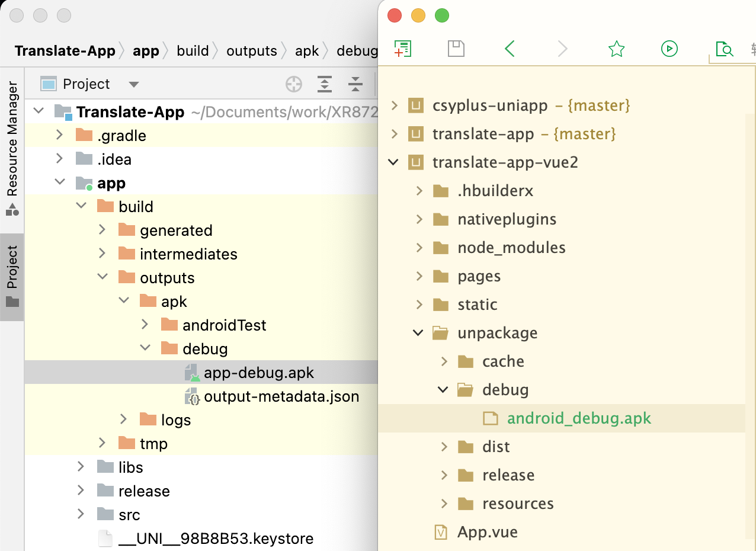
Task: Click the new file icon in HBuilderX toolbar
Action: pos(403,49)
